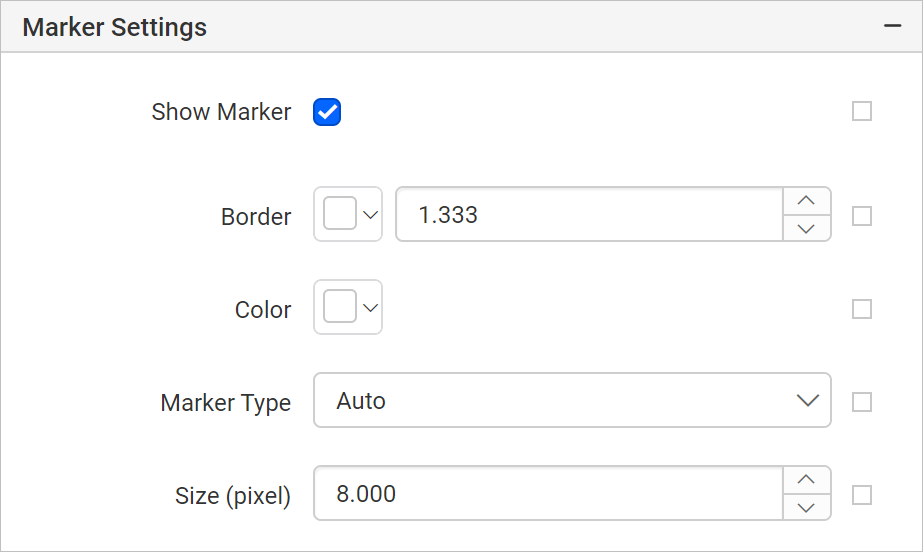The height and width of the screenshot is (552, 923).
Task: Tick the checkbox right of Color row
Action: coord(862,309)
